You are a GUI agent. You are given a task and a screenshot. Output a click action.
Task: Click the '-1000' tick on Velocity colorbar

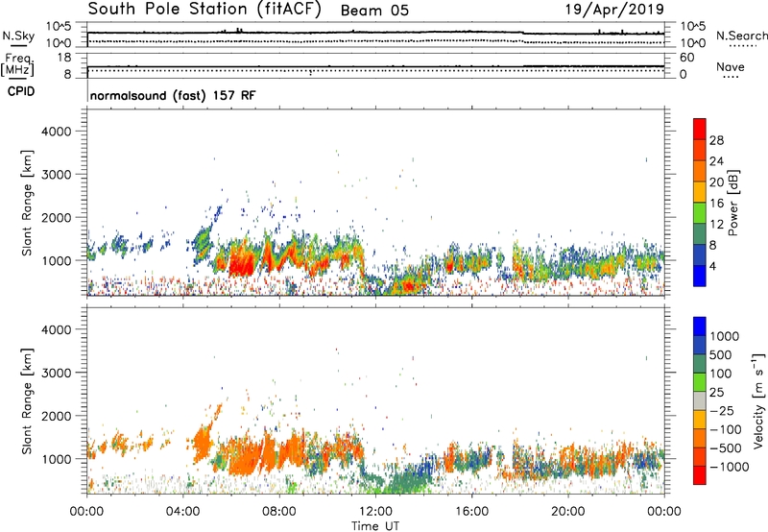click(x=730, y=467)
